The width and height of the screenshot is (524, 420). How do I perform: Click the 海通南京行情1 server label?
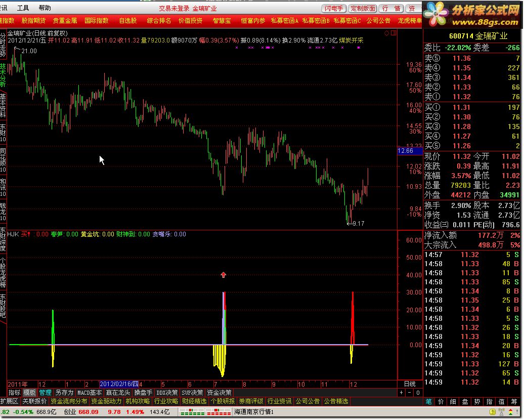tap(254, 411)
